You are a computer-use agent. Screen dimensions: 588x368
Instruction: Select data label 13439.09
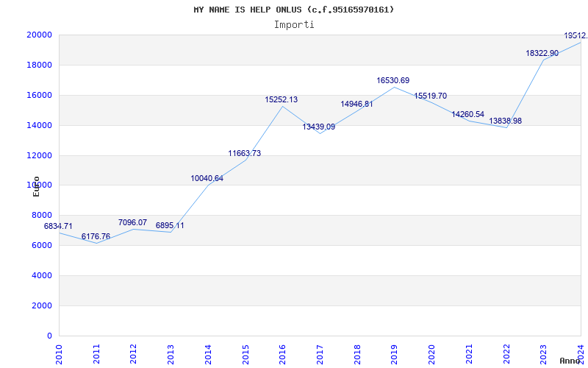click(319, 127)
